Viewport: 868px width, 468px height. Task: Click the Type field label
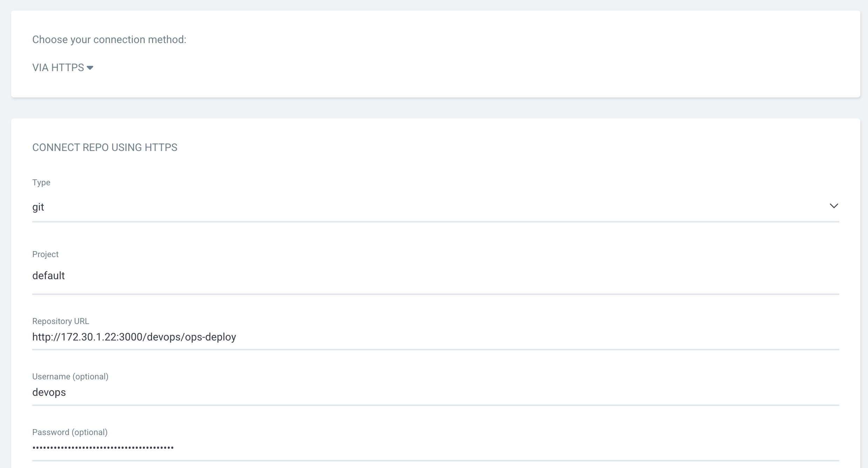41,183
